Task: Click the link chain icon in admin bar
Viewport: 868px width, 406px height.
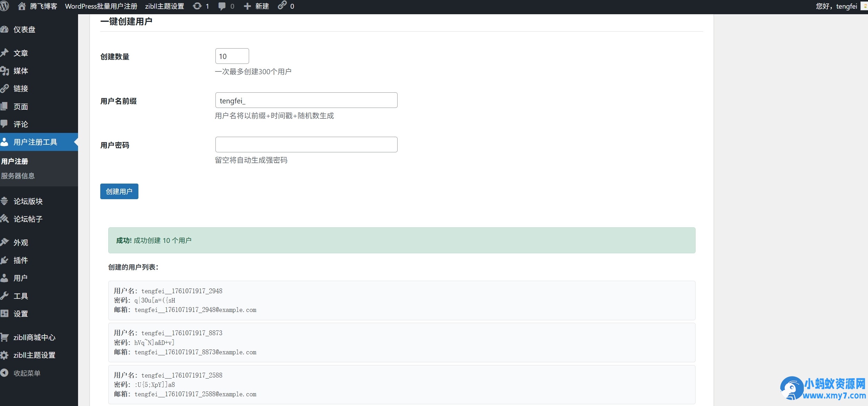Action: point(282,6)
